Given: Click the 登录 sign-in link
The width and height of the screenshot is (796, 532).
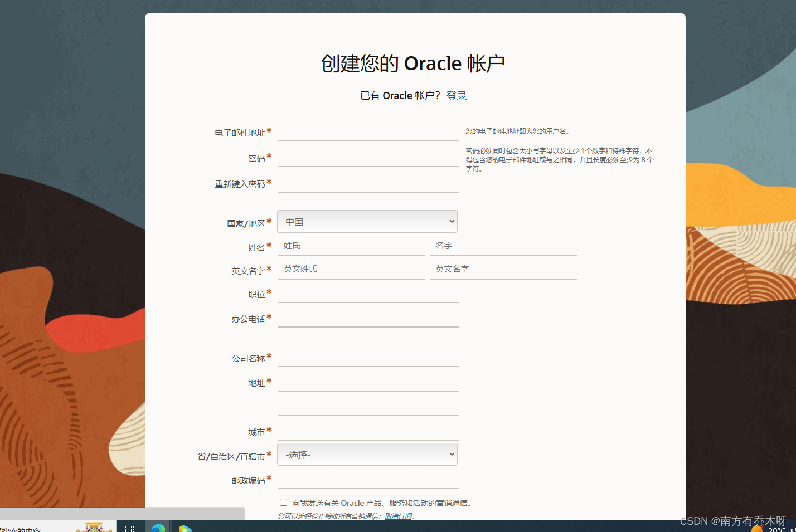Looking at the screenshot, I should (457, 95).
